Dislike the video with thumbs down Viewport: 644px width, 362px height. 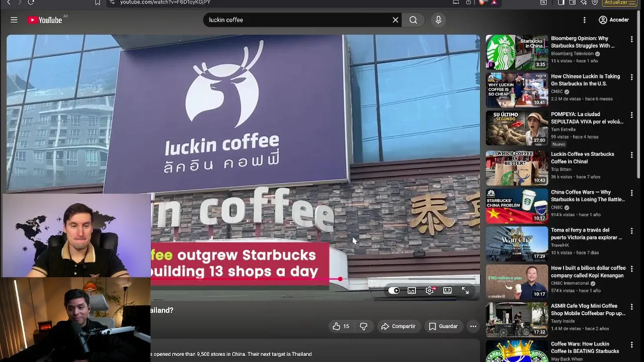(x=363, y=326)
